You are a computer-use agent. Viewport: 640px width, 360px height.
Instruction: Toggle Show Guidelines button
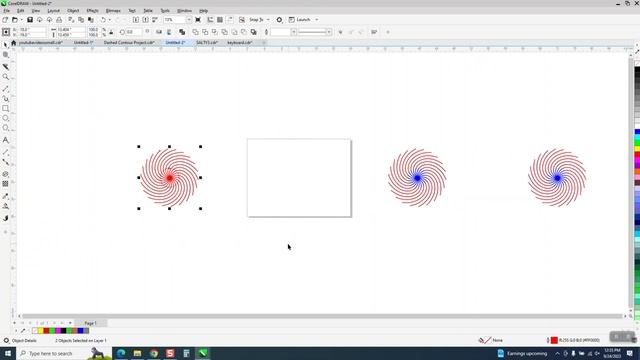[x=230, y=20]
